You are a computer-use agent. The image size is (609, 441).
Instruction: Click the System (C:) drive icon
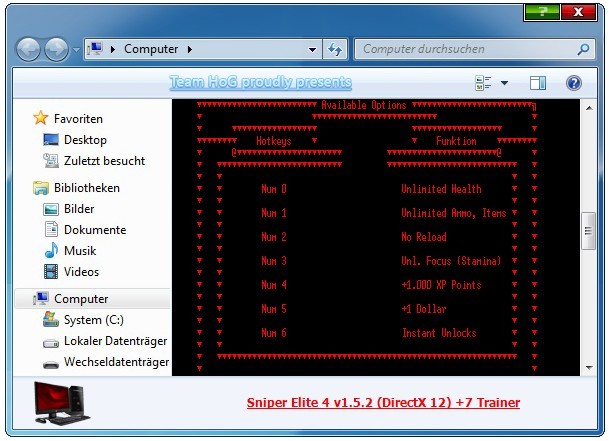[51, 319]
